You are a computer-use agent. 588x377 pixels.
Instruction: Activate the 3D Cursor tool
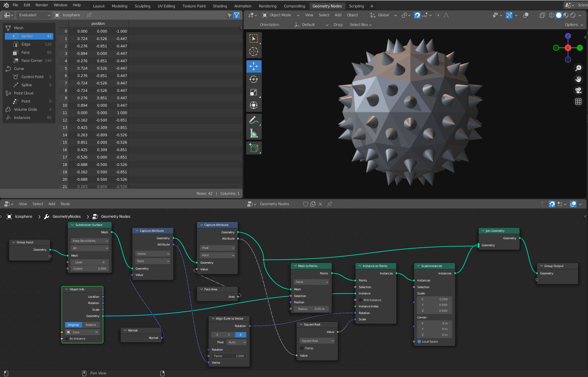click(254, 51)
